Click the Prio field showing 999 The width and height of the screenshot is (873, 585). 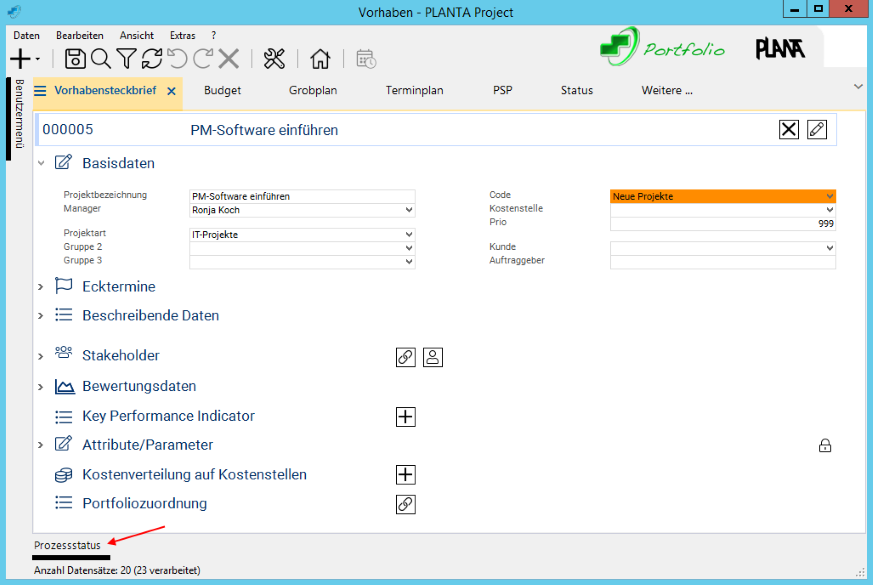tap(723, 224)
